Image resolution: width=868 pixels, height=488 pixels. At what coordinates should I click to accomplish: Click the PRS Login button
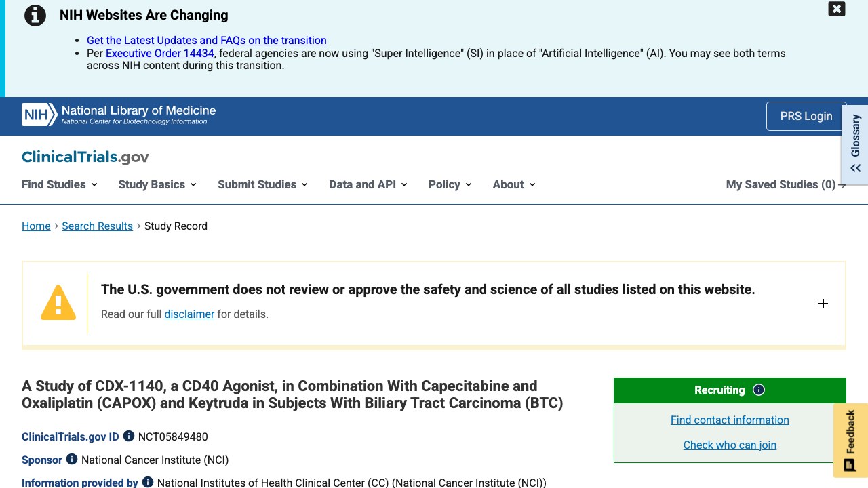pyautogui.click(x=806, y=116)
